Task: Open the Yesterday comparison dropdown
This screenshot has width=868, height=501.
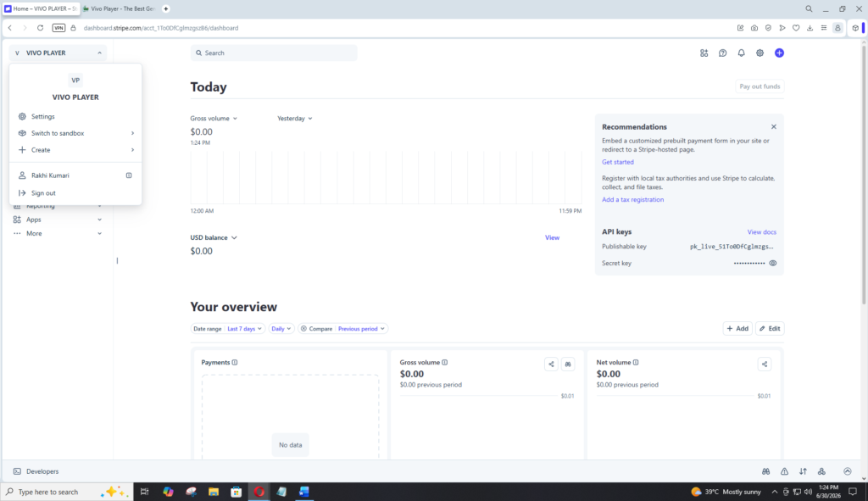Action: tap(294, 119)
